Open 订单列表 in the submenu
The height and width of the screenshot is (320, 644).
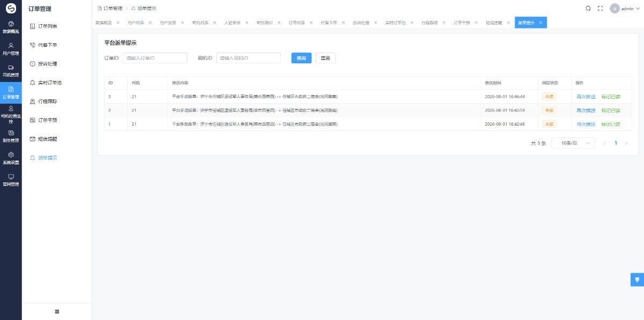point(57,26)
